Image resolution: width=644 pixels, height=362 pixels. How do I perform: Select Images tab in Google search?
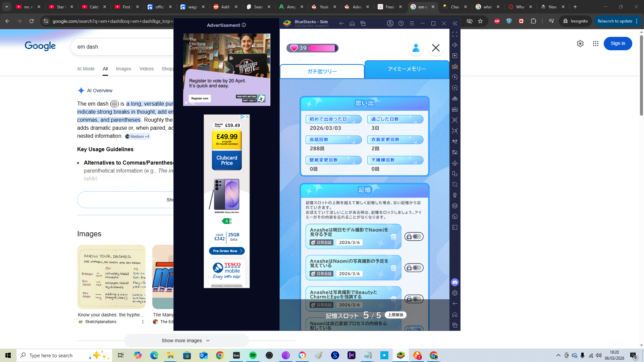coord(123,69)
